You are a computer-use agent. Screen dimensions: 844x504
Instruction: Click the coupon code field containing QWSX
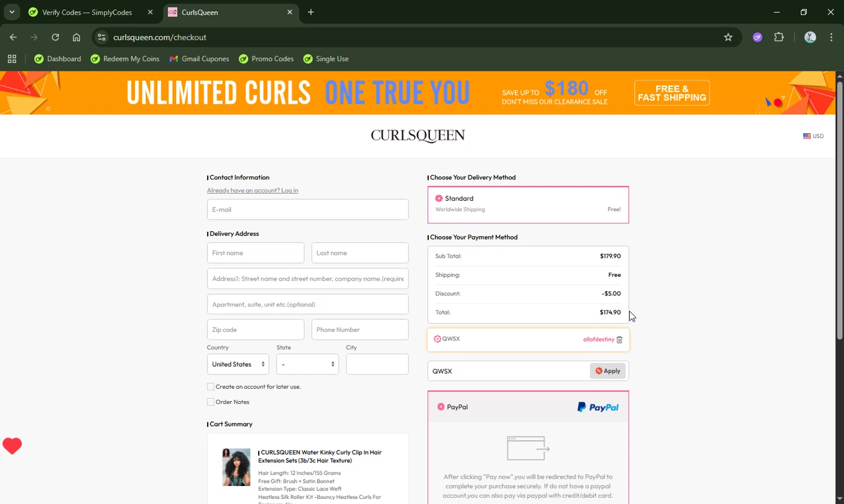tap(509, 371)
